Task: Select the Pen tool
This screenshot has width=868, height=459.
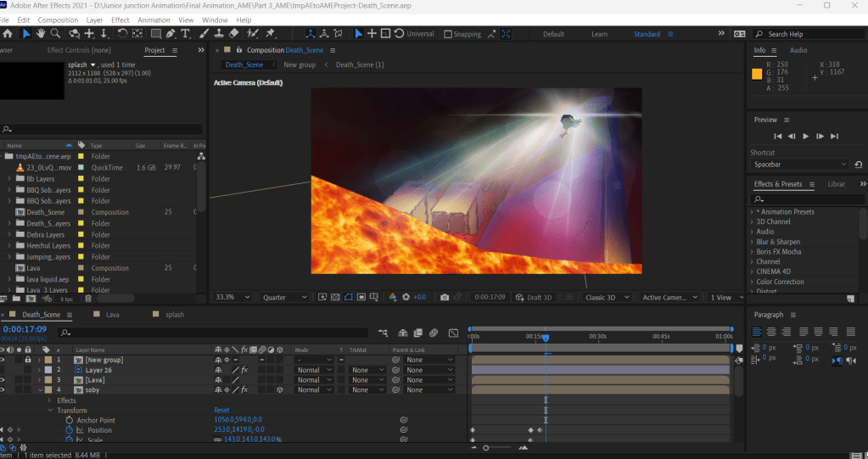Action: point(171,34)
